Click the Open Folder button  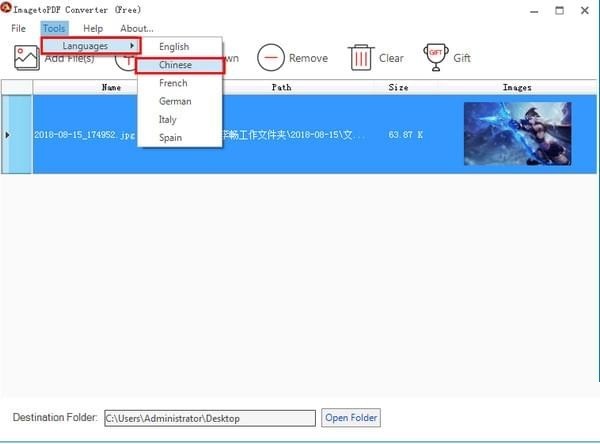click(351, 418)
